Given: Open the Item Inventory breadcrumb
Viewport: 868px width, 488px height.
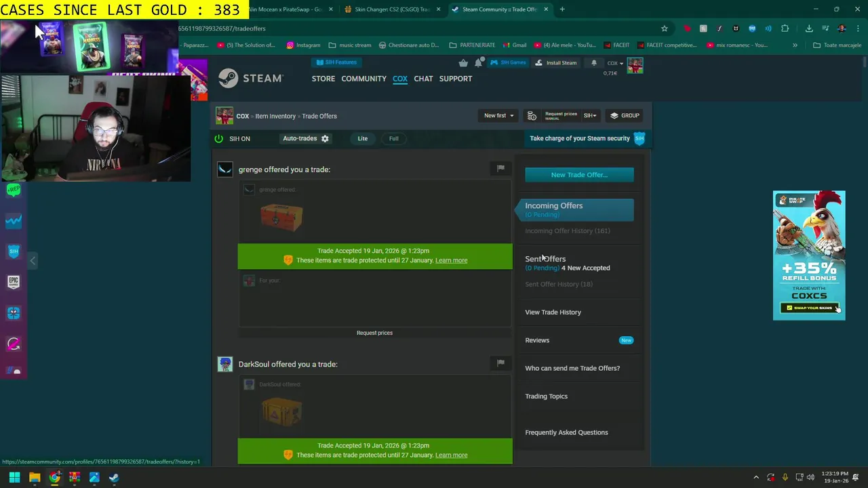Looking at the screenshot, I should point(275,116).
